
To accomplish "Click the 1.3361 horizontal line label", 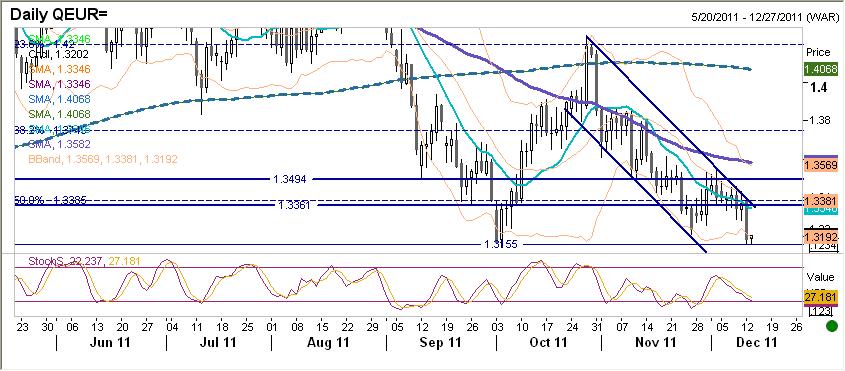I will (x=296, y=205).
